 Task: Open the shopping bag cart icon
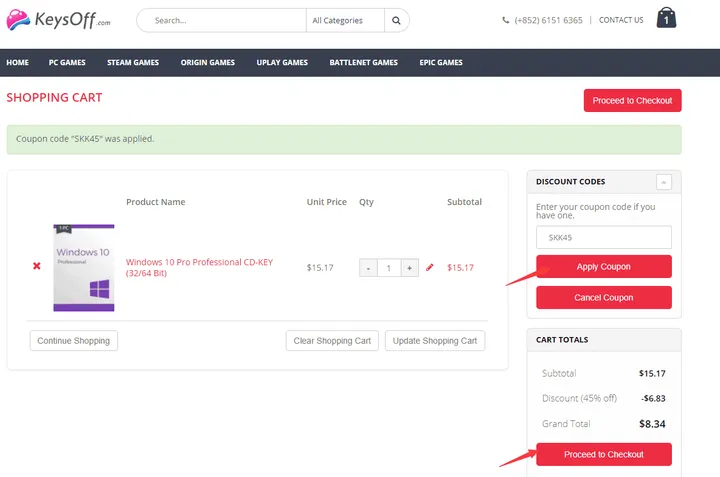[x=666, y=18]
